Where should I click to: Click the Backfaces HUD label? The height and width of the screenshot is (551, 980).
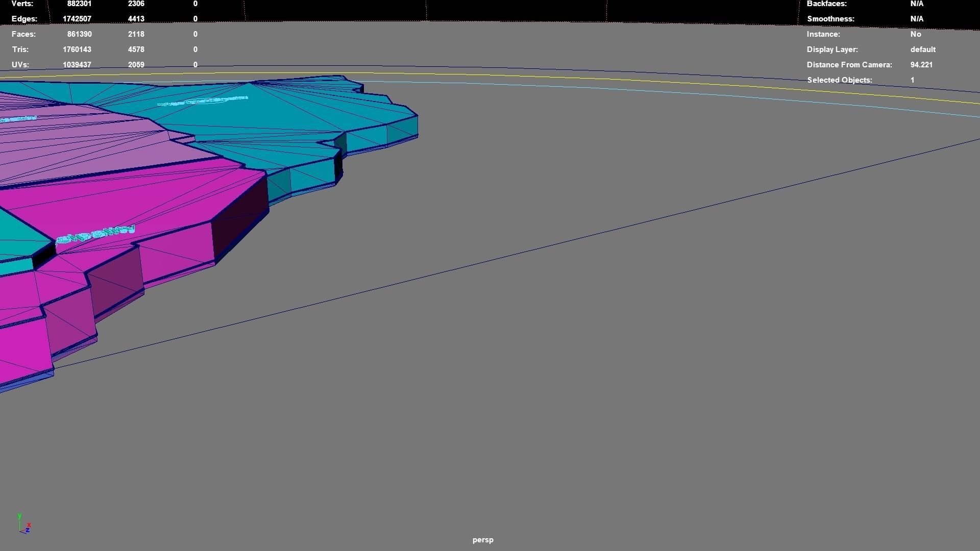(826, 4)
